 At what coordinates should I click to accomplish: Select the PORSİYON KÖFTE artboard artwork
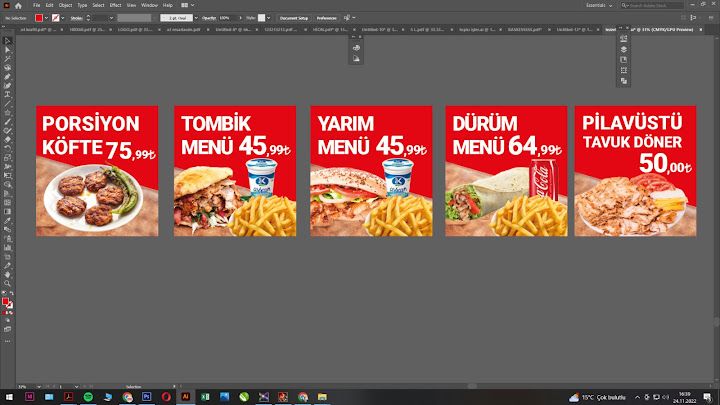coord(97,171)
